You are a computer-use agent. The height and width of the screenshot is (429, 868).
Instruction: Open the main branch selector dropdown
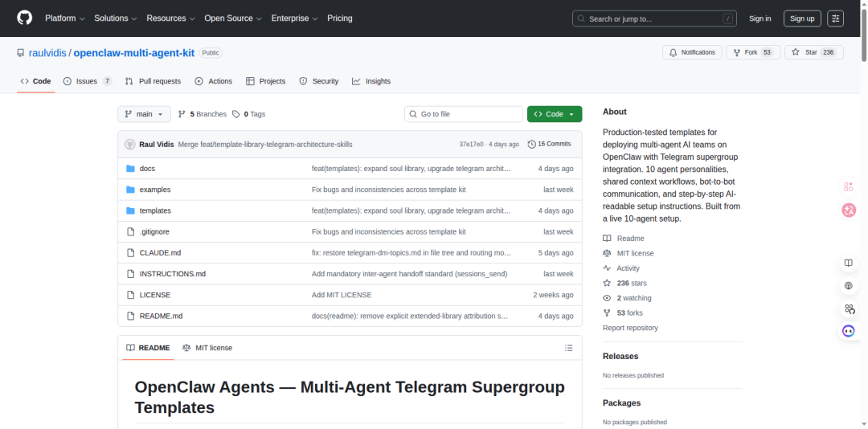tap(144, 114)
